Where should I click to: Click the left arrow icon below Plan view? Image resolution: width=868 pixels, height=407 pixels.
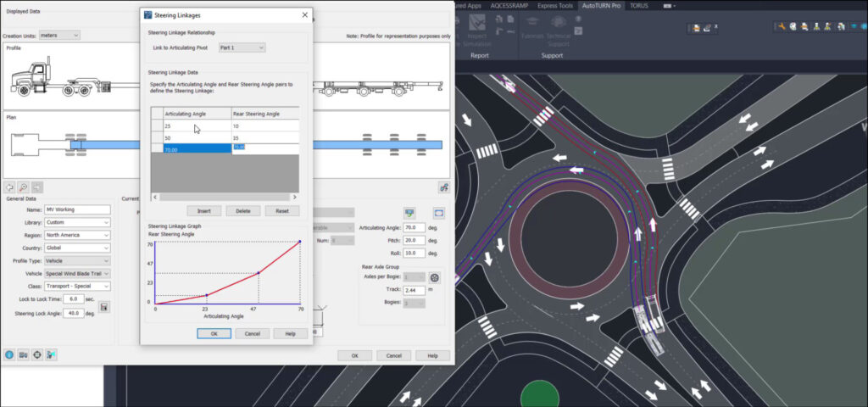tap(9, 187)
